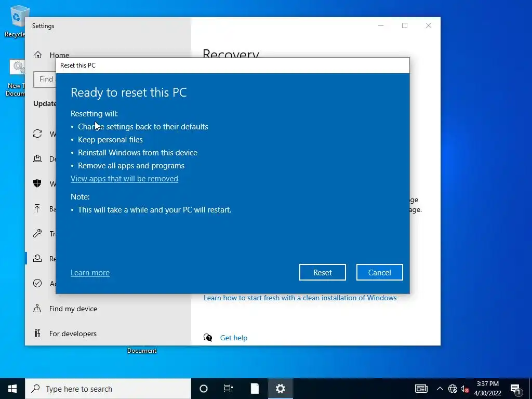Open Cortana from the taskbar

204,389
